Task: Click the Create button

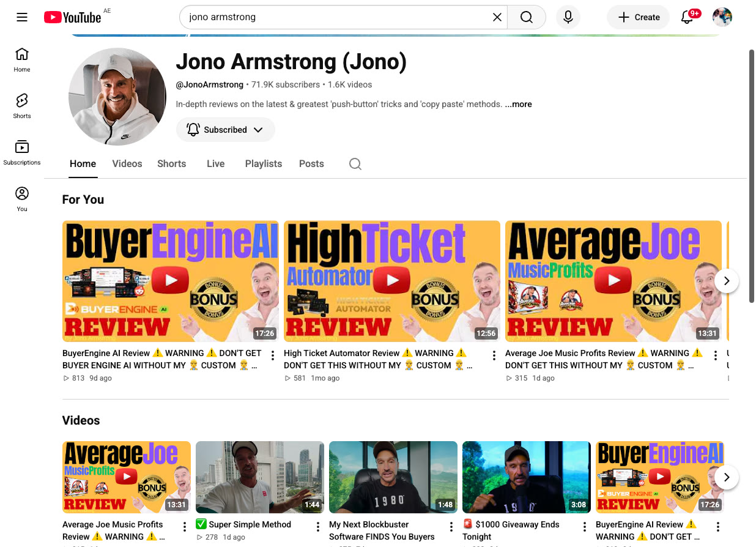Action: pos(638,17)
